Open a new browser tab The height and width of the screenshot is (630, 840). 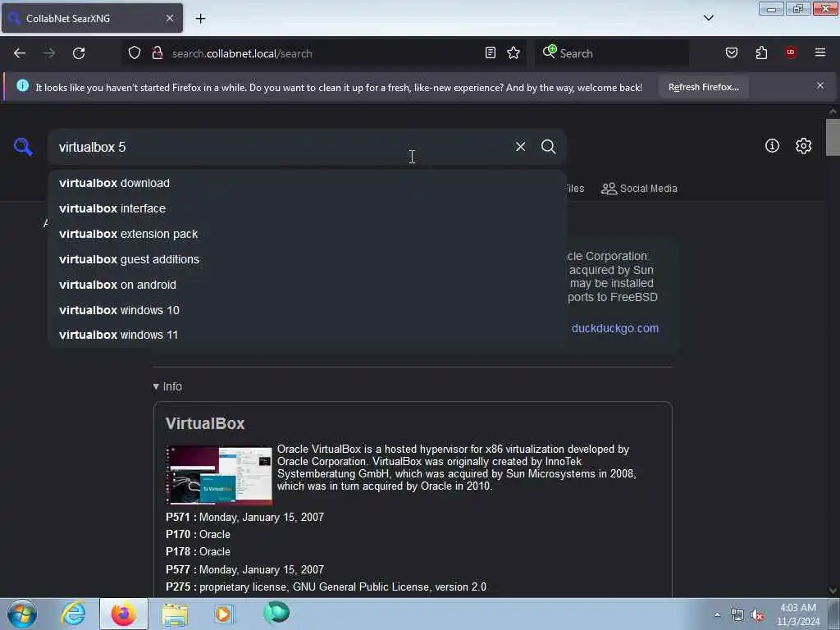point(200,19)
